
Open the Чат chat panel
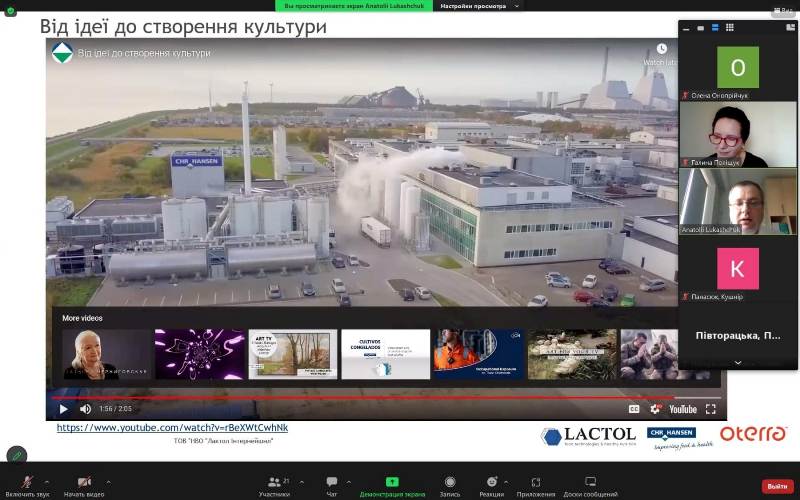click(332, 484)
